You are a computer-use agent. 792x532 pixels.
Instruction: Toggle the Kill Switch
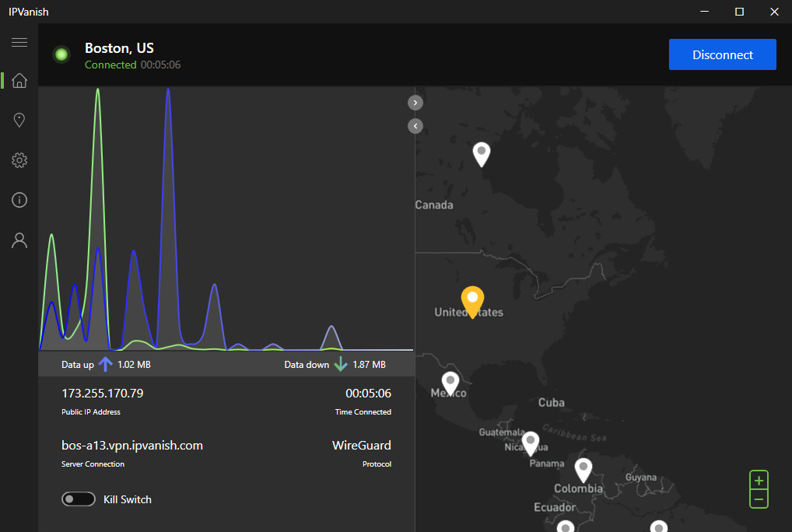coord(79,499)
